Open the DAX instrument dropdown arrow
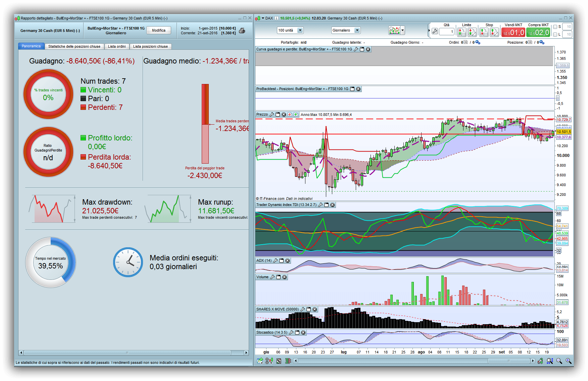Image resolution: width=588 pixels, height=381 pixels. tap(263, 18)
